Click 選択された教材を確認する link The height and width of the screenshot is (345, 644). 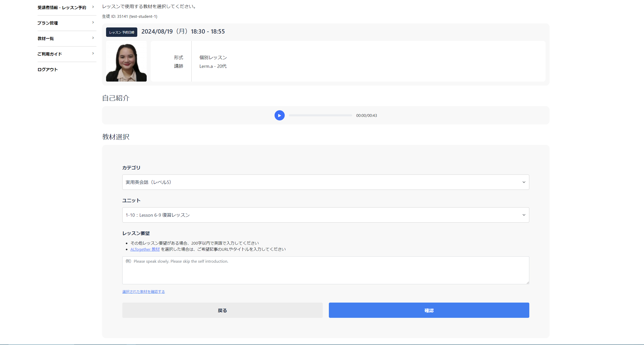tap(143, 292)
